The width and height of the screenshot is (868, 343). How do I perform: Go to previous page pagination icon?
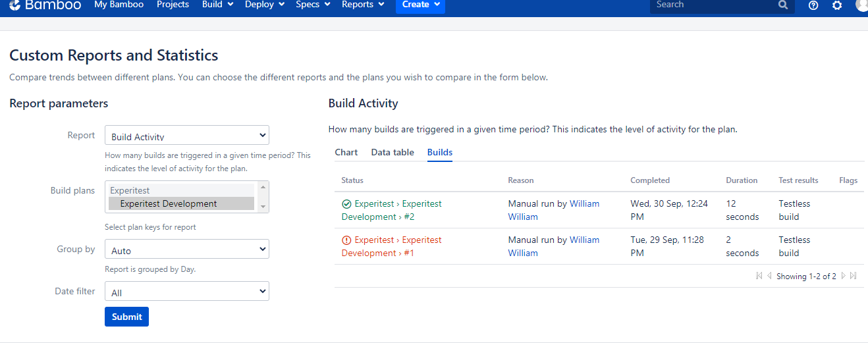click(x=769, y=276)
